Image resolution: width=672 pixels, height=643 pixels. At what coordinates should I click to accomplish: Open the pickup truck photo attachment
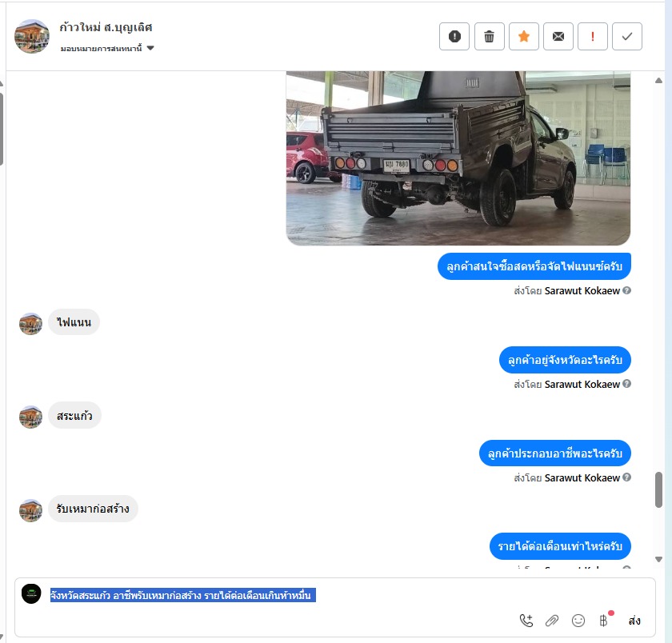458,158
